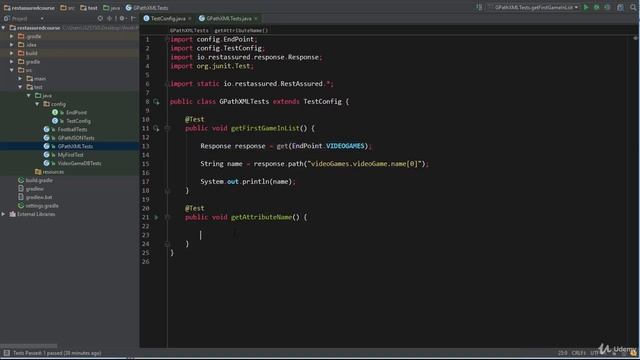Fold the import block at line 1
This screenshot has height=360, width=640.
pyautogui.click(x=167, y=40)
